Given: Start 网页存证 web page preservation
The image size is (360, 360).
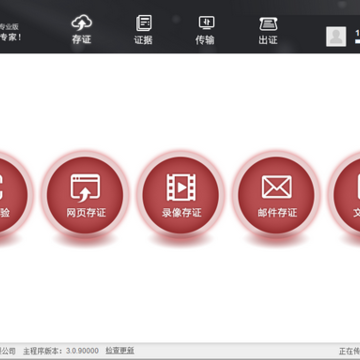Looking at the screenshot, I should tap(85, 195).
